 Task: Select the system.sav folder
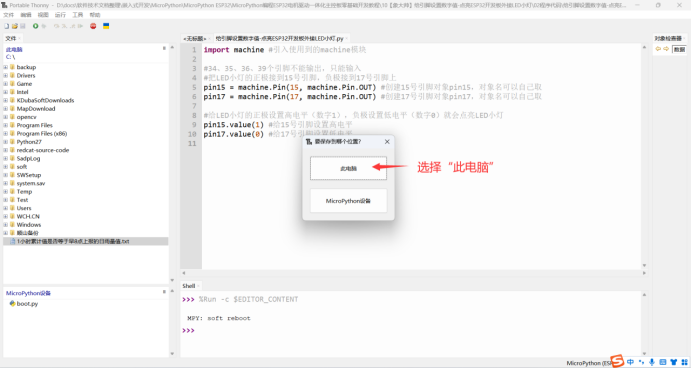[31, 183]
